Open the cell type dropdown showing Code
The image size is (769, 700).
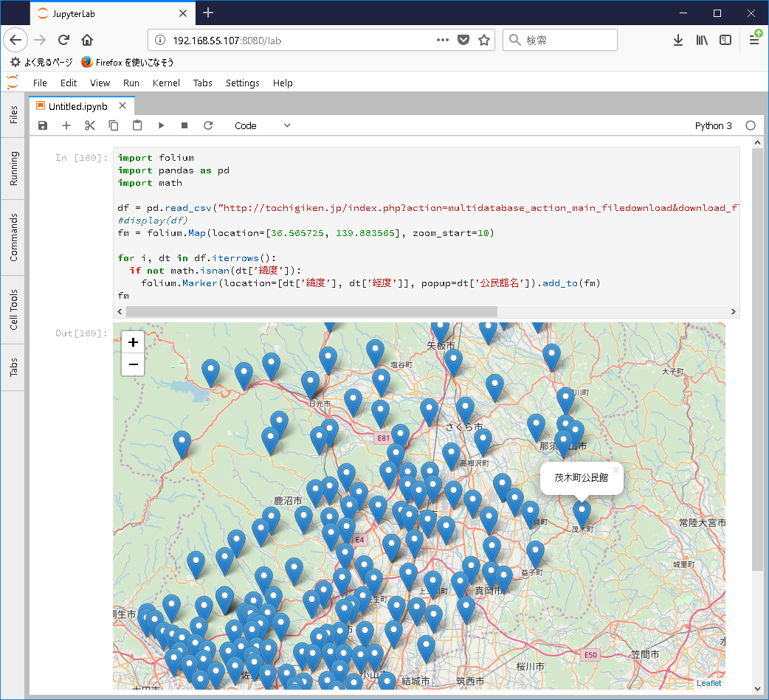point(262,125)
